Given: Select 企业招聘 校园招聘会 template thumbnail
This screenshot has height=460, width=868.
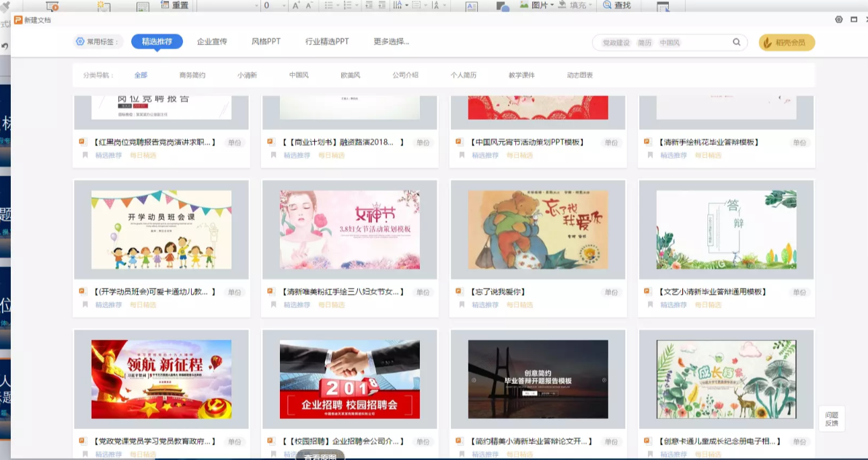Looking at the screenshot, I should [349, 379].
